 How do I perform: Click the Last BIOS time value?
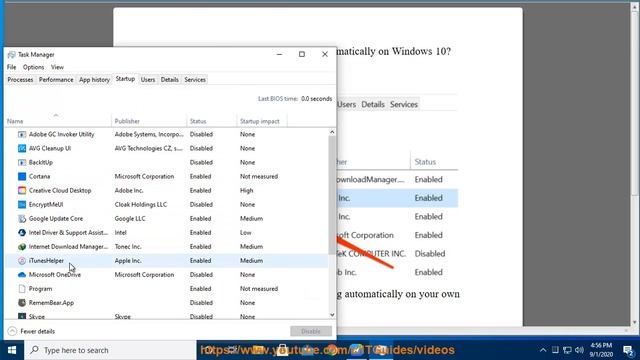[x=316, y=99]
